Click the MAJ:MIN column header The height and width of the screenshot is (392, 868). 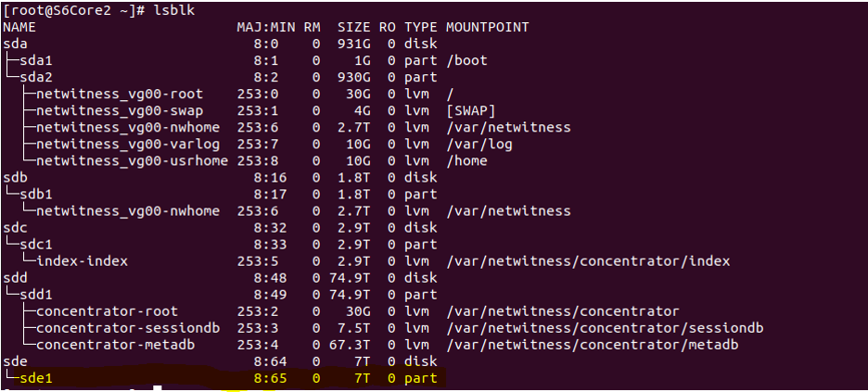(x=265, y=27)
